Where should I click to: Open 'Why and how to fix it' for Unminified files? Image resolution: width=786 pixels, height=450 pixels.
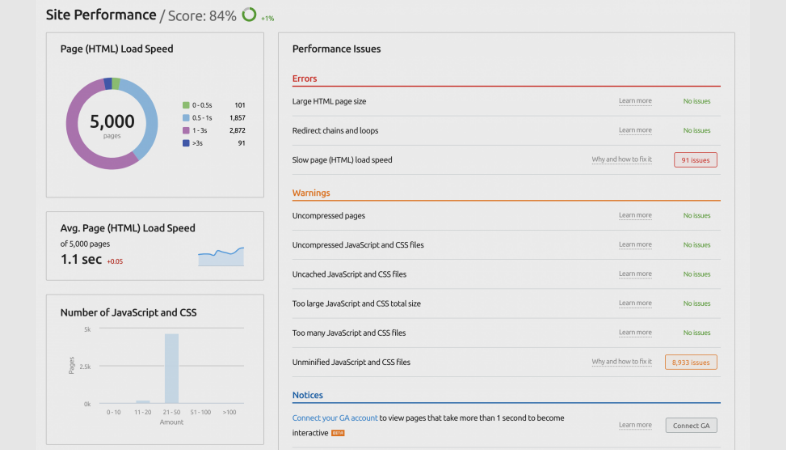pyautogui.click(x=622, y=361)
